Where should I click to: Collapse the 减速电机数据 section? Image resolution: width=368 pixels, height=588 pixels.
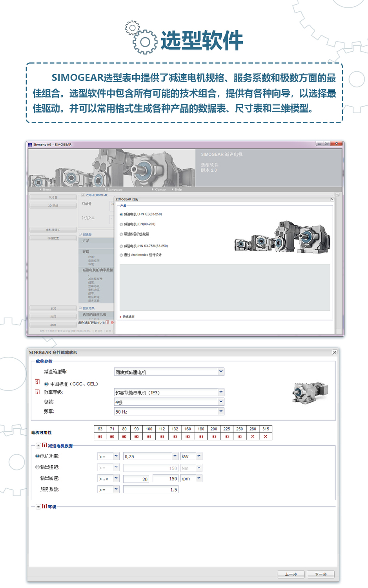pyautogui.click(x=38, y=445)
